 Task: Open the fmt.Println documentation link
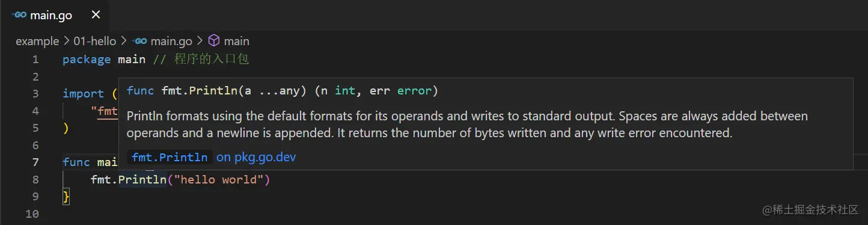[x=170, y=158]
